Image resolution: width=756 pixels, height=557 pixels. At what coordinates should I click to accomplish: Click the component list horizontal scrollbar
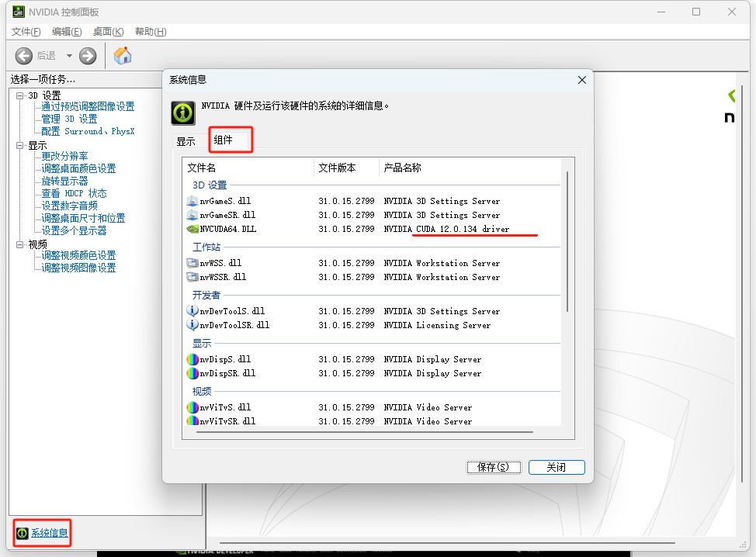coord(365,432)
